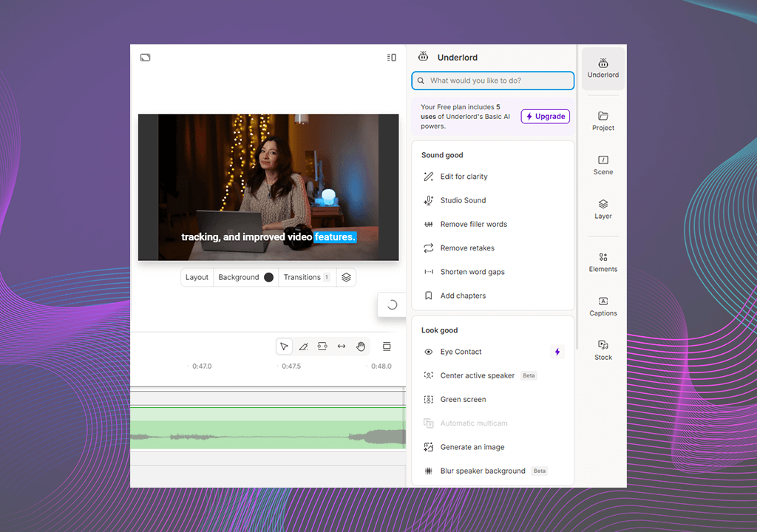Screen dimensions: 757x532
Task: Open the Elements sidebar tab
Action: click(x=603, y=262)
